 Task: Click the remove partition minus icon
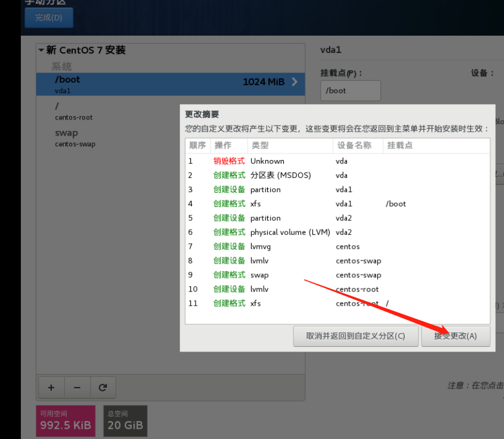tap(77, 387)
